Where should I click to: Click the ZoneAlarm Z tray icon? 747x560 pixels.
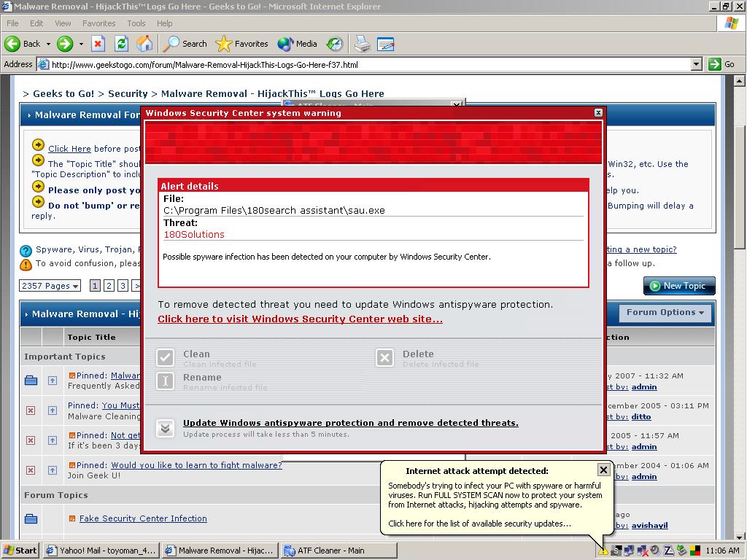(669, 551)
